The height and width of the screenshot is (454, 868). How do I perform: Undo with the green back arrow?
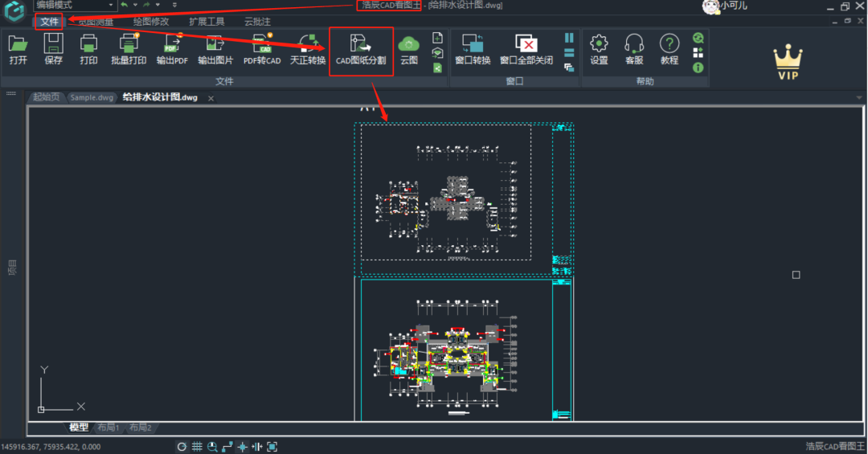pos(124,5)
